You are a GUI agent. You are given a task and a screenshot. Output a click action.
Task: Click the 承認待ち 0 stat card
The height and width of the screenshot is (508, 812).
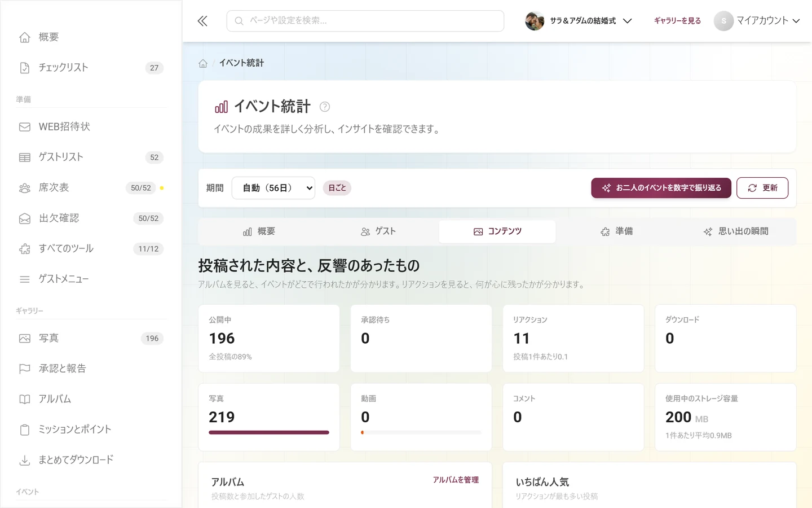[x=421, y=339]
